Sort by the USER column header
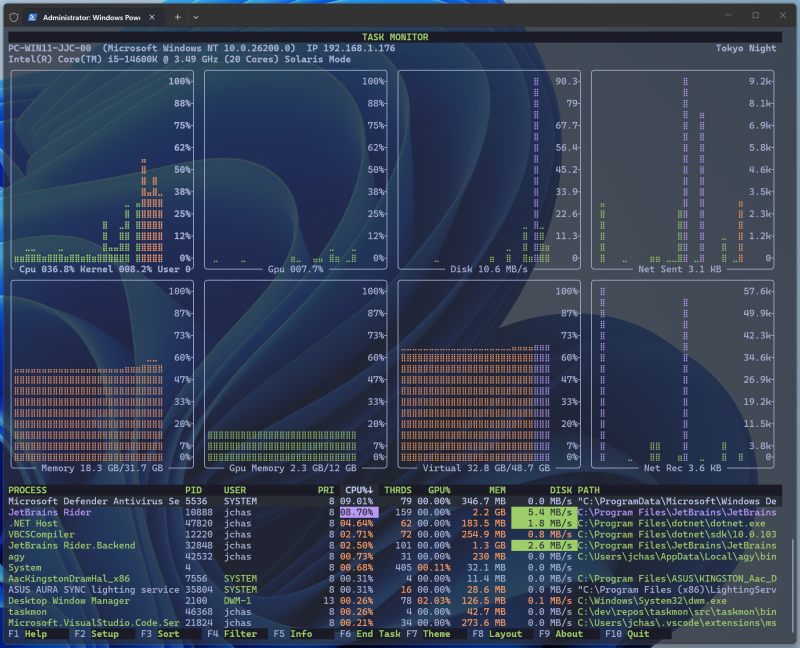 [235, 490]
